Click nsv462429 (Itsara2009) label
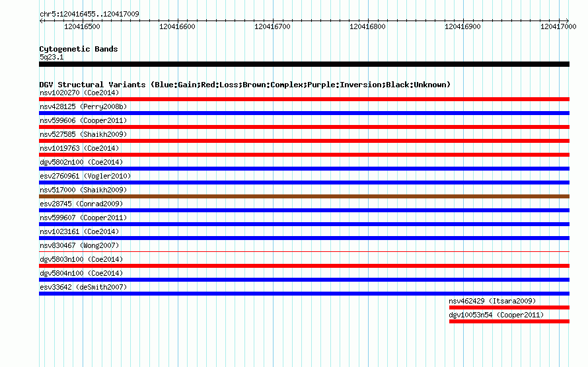The height and width of the screenshot is (367, 588). pos(492,301)
